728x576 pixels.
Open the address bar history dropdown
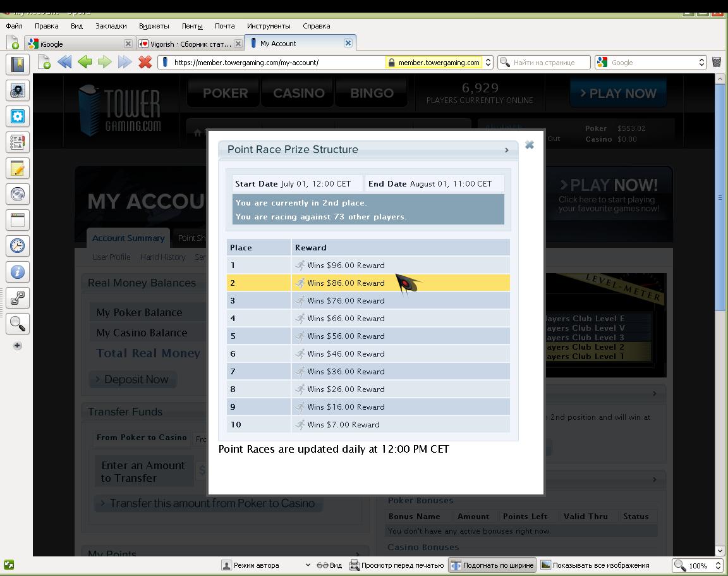(x=488, y=63)
